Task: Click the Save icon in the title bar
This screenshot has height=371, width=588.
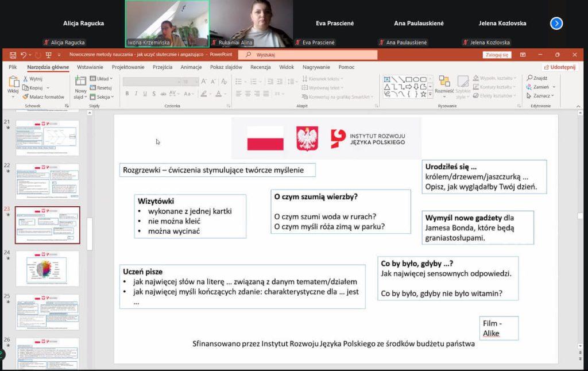Action: click(12, 55)
